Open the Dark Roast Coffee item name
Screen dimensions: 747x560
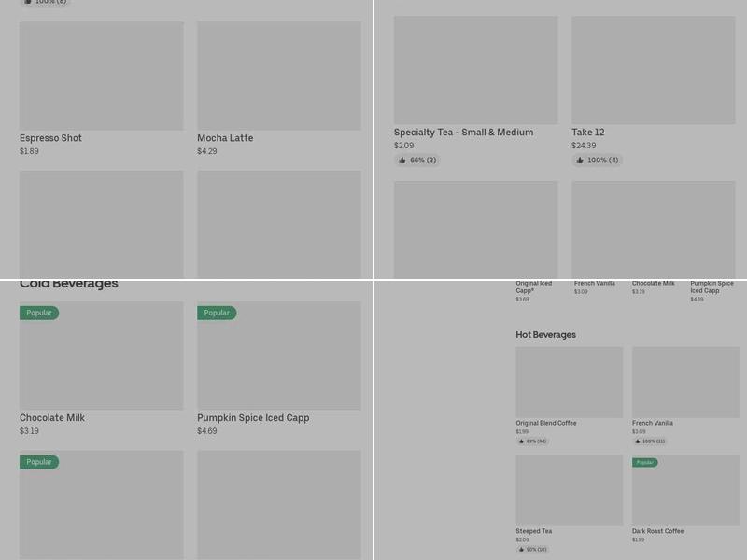click(x=657, y=531)
